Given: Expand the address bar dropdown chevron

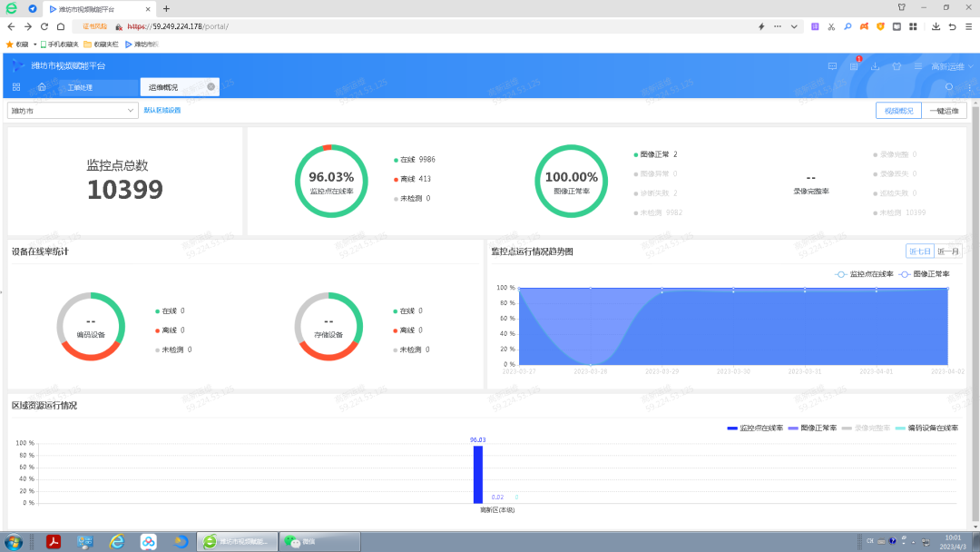Looking at the screenshot, I should [794, 27].
